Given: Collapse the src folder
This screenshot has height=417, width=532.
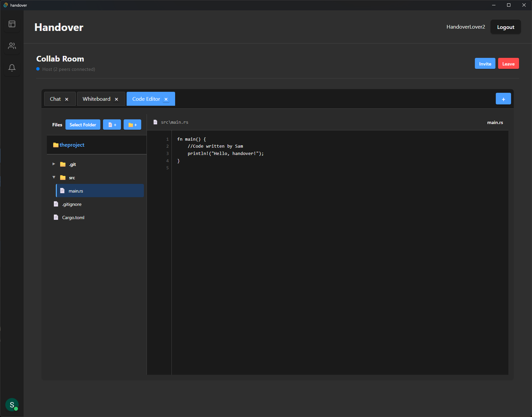Looking at the screenshot, I should tap(54, 177).
